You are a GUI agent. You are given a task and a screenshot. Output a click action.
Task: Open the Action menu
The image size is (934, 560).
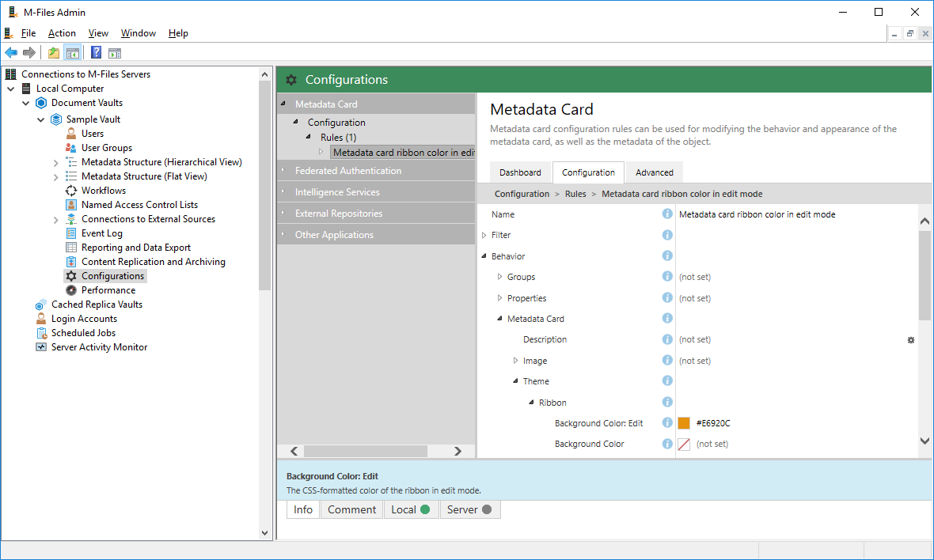[x=62, y=33]
